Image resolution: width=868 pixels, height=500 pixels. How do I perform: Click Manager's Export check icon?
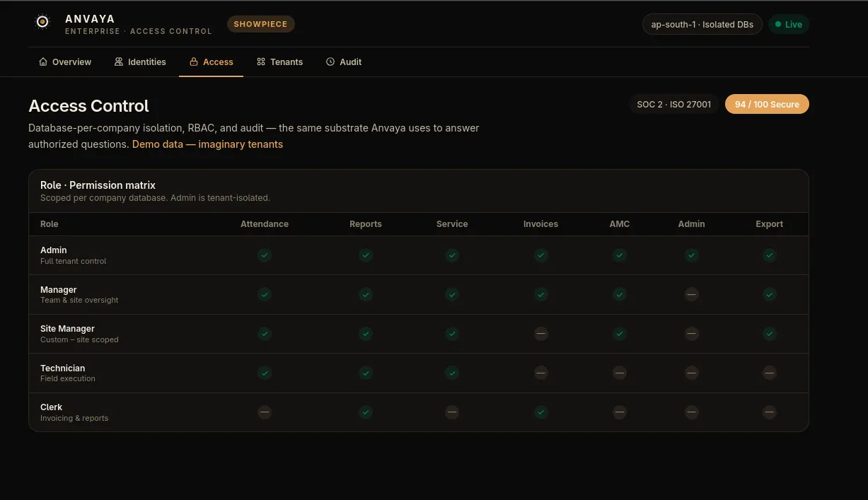coord(770,294)
